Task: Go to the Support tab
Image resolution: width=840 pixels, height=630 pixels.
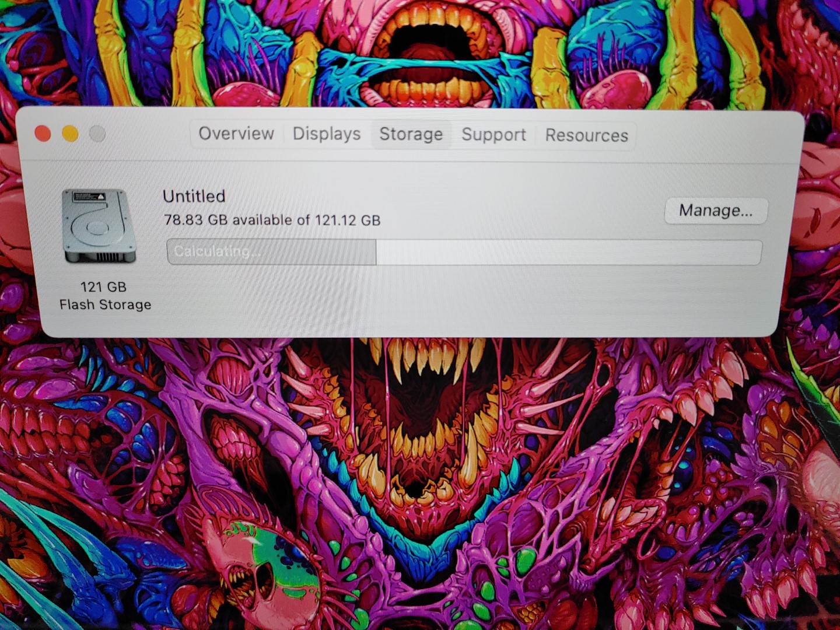Action: (x=494, y=135)
